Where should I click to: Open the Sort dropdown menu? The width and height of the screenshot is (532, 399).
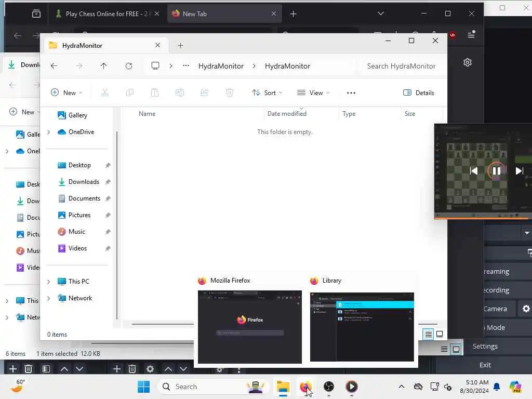[267, 92]
